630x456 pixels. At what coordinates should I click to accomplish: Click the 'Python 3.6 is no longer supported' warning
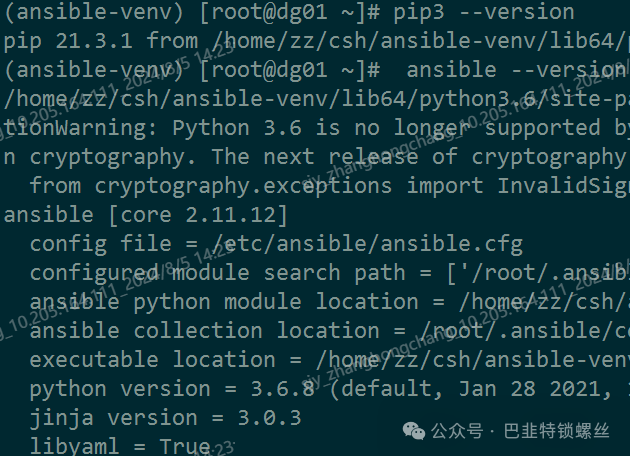[360, 129]
